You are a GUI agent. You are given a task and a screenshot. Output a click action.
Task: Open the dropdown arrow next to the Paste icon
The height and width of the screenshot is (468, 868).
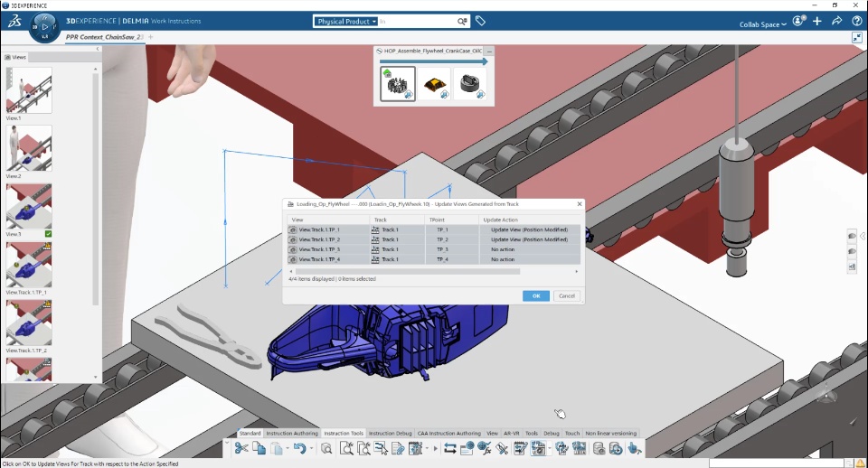(288, 448)
